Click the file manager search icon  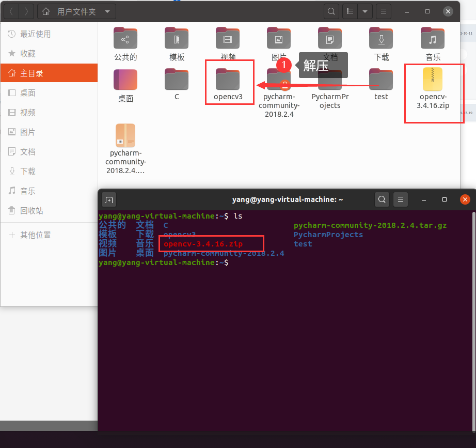(331, 11)
